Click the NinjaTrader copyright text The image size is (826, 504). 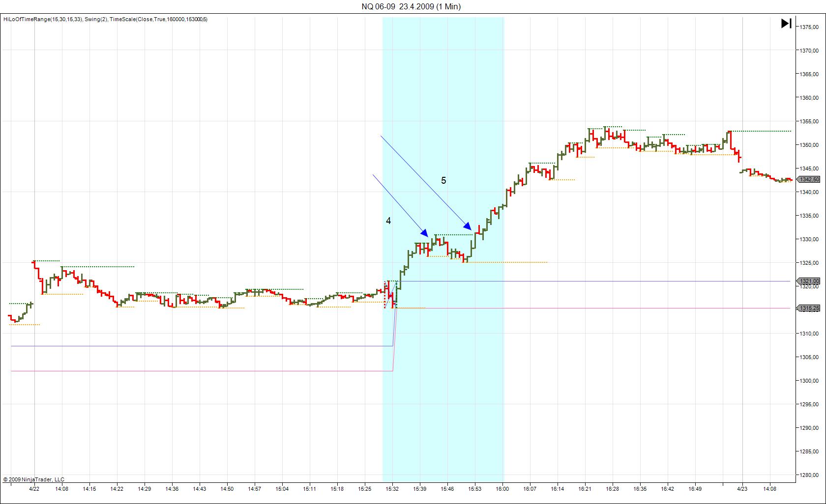tap(33, 479)
